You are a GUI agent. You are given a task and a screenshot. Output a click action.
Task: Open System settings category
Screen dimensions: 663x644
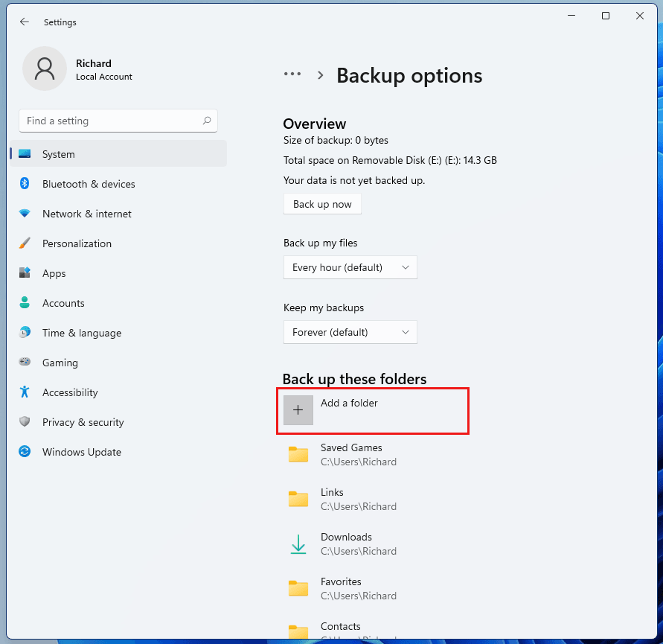118,154
